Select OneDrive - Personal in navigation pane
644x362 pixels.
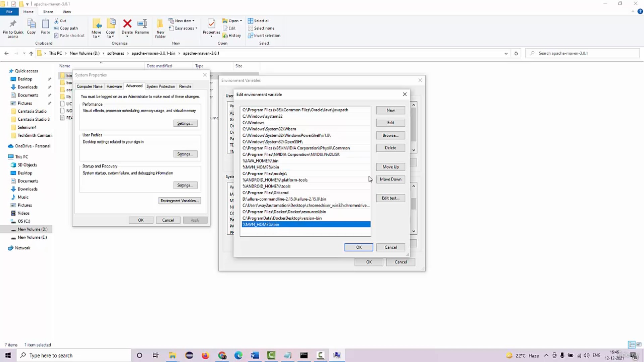click(x=33, y=146)
